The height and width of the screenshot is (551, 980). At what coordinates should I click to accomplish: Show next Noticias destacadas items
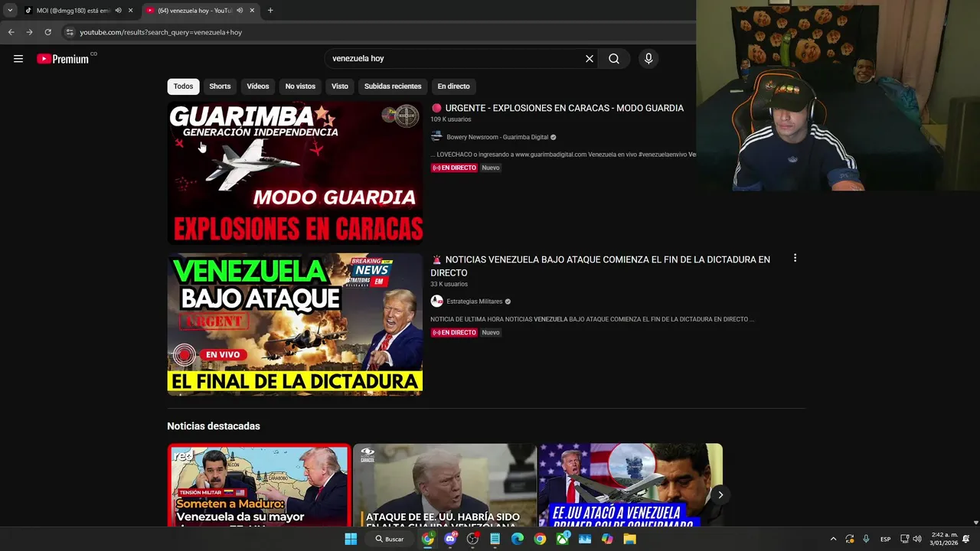(x=720, y=495)
